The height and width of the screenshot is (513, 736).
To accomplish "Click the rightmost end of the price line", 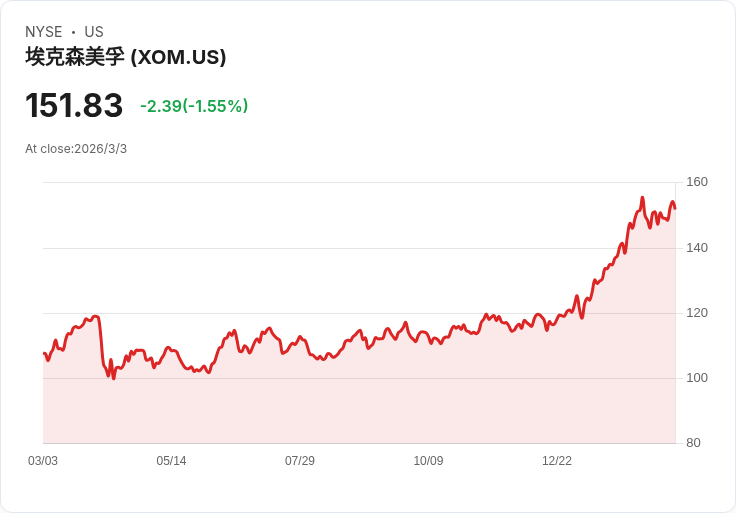I will click(x=675, y=208).
